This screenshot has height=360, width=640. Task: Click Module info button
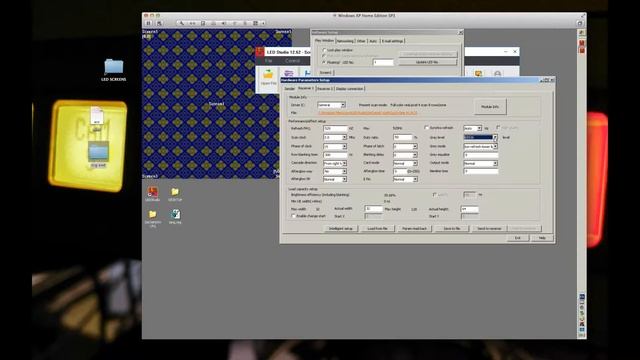point(490,107)
